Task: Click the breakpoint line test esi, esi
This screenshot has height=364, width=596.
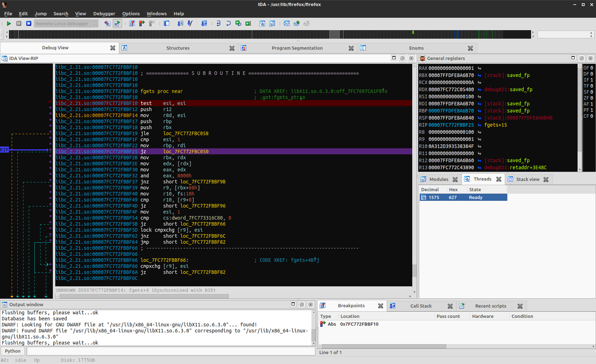Action: click(233, 103)
